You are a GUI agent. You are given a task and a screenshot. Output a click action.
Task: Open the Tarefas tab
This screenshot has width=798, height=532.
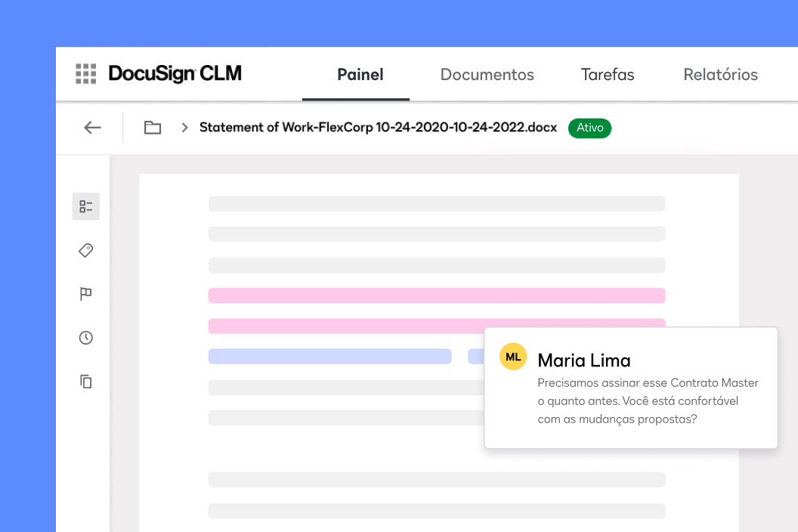pos(608,74)
